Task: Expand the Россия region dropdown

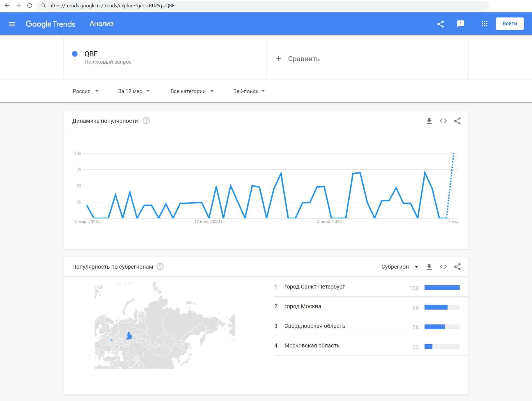Action: (x=86, y=91)
